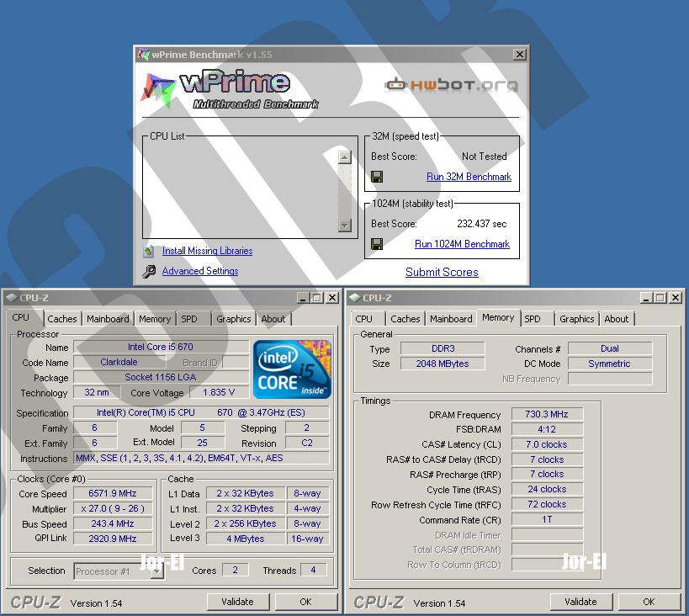Screen dimensions: 689x616
Task: Close the right CPU-Z window
Action: point(676,298)
